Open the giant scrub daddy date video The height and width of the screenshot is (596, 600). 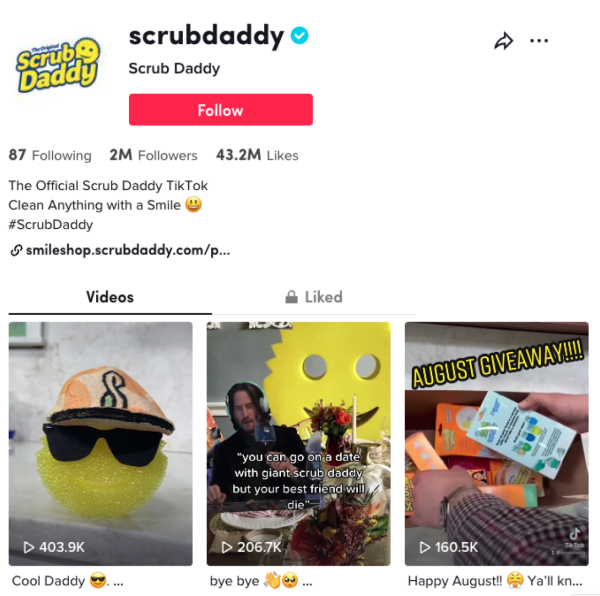[x=299, y=444]
